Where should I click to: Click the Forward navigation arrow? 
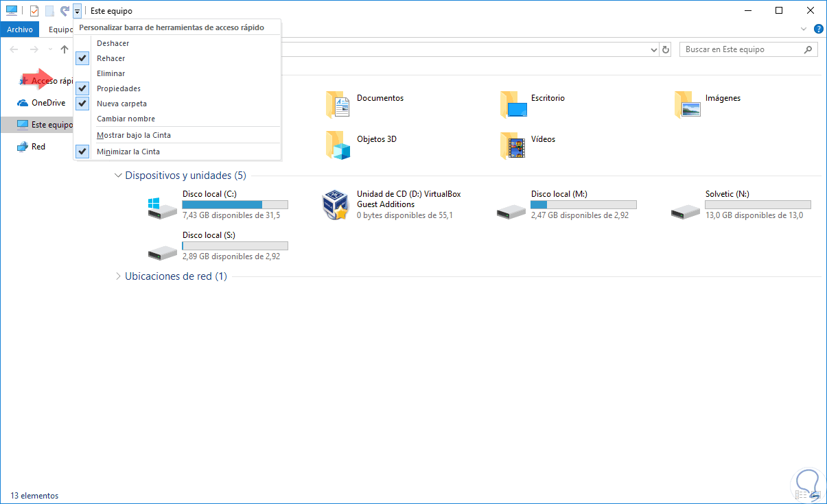coord(34,49)
